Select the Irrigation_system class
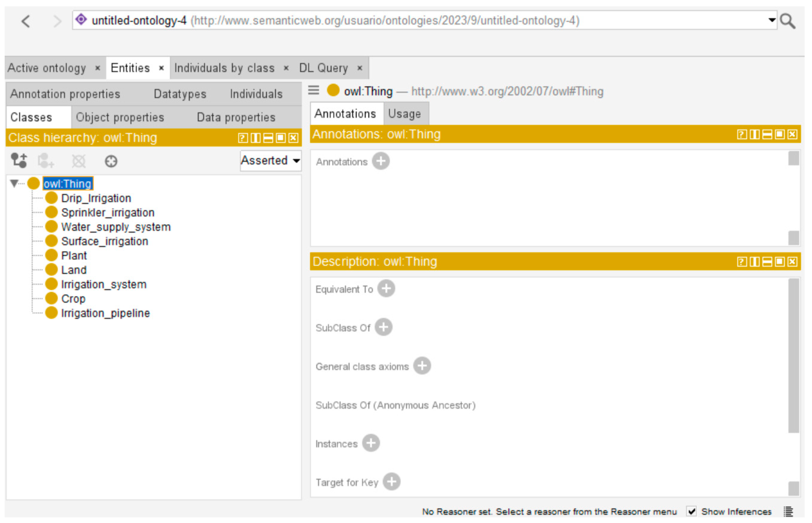Viewport: 812px width, 523px height. [x=104, y=284]
